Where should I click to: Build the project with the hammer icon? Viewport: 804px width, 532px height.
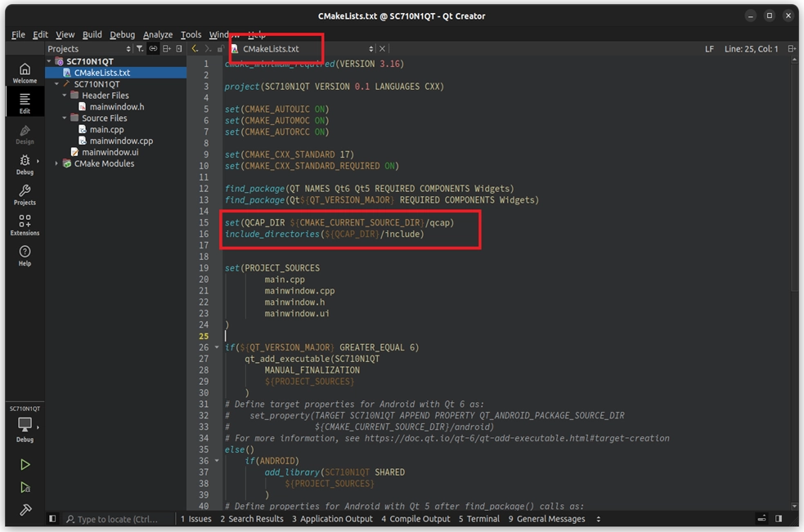[25, 510]
